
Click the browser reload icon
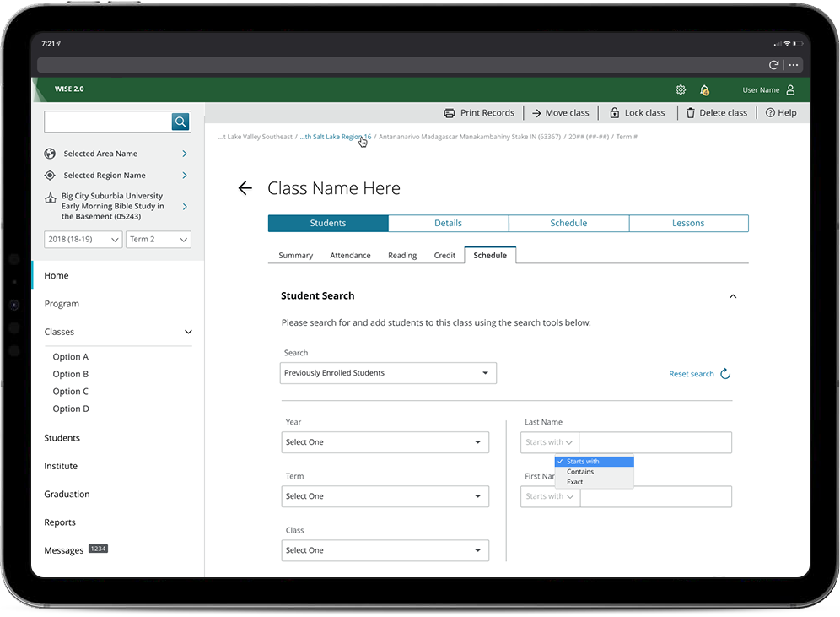coord(773,65)
